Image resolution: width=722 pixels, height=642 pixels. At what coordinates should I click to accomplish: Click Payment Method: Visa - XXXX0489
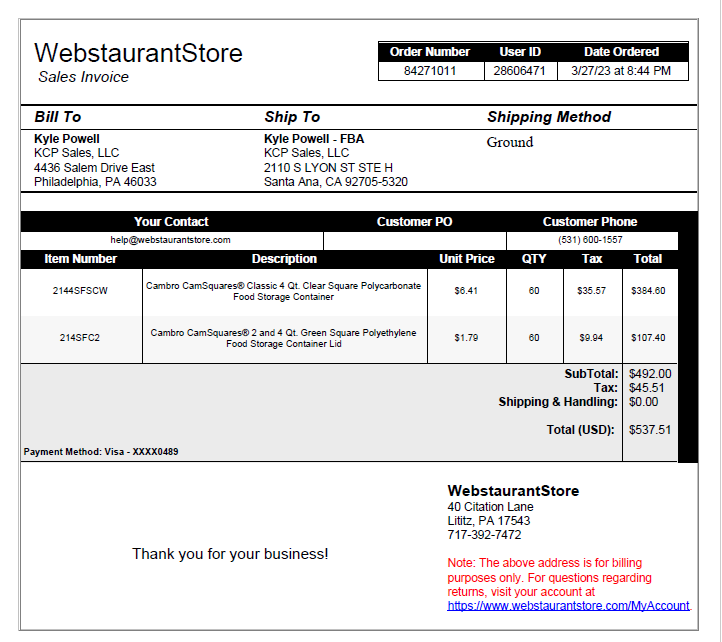pyautogui.click(x=101, y=452)
